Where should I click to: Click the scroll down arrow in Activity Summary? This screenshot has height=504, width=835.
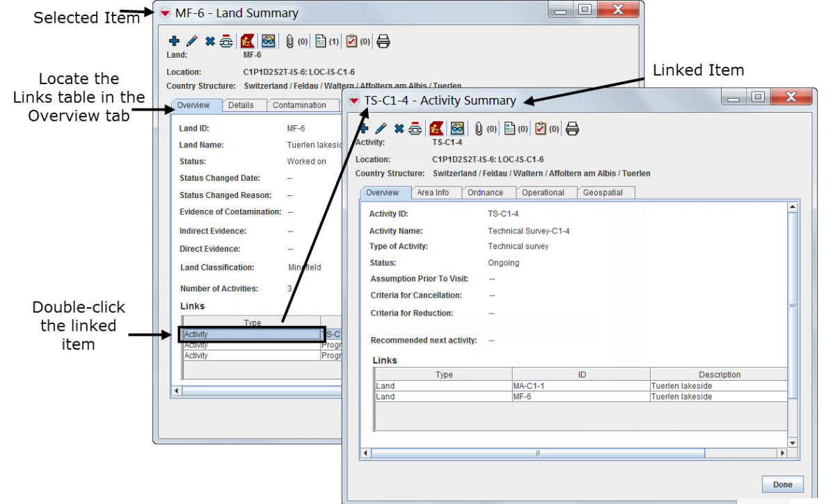coord(792,443)
